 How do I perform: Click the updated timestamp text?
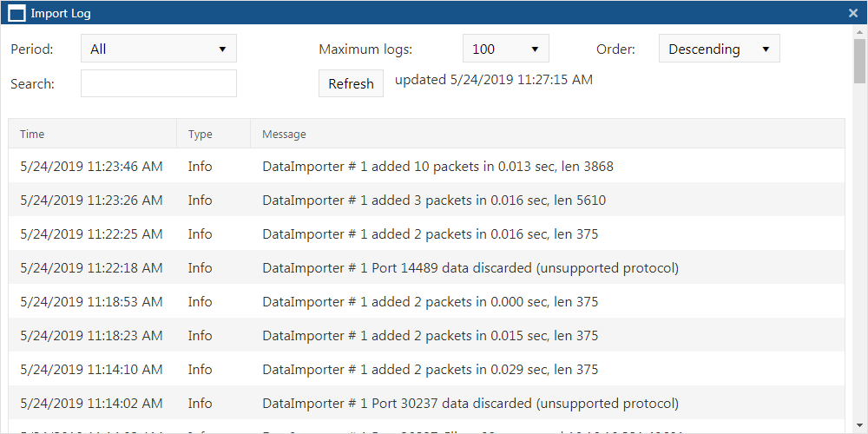click(494, 80)
